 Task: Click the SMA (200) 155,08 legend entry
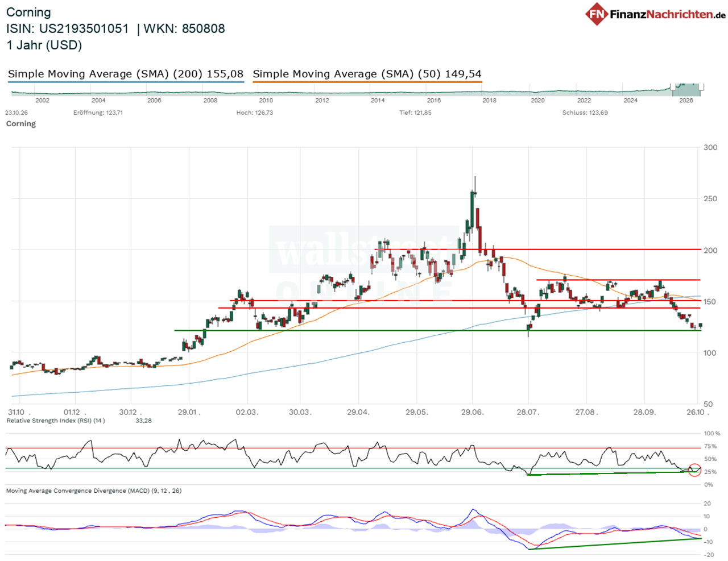pyautogui.click(x=126, y=74)
